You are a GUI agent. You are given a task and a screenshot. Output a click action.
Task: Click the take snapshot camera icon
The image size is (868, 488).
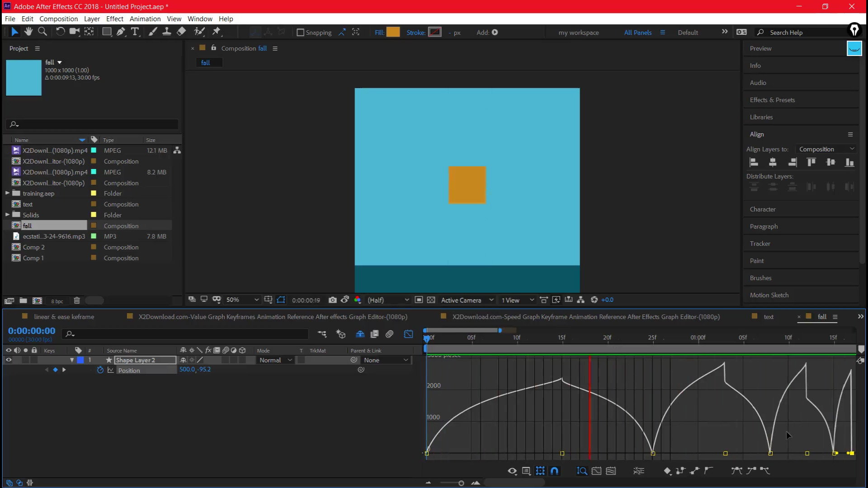[x=332, y=300]
